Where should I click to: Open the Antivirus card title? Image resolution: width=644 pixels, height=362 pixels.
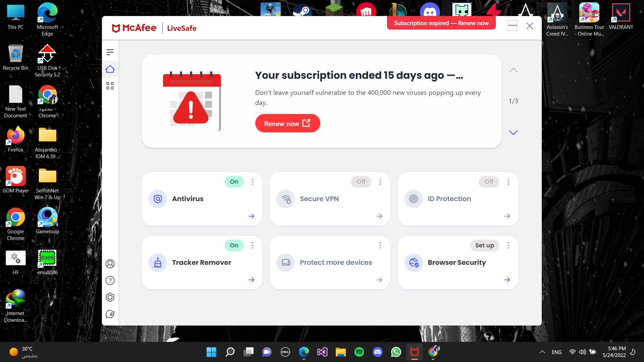[187, 199]
